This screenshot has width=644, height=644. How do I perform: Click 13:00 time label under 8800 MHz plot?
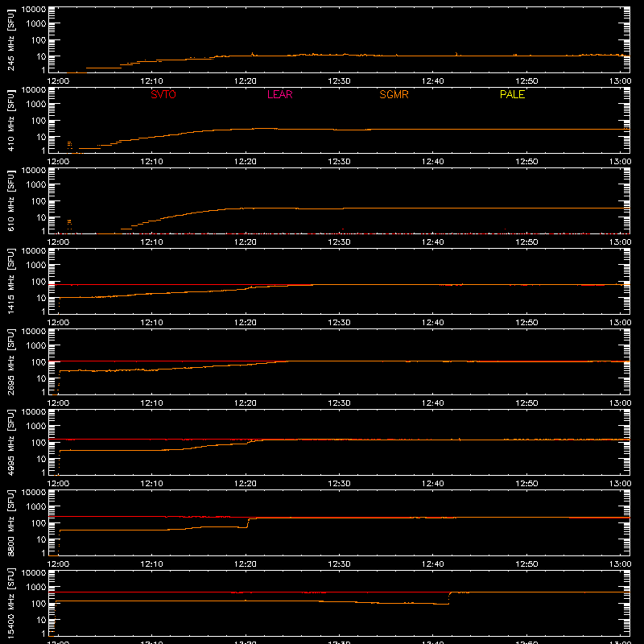click(x=620, y=564)
